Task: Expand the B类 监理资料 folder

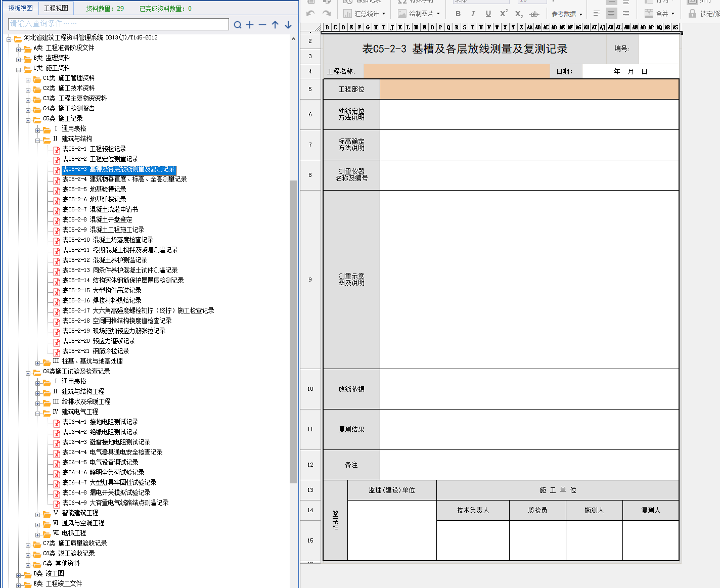Action: tap(19, 60)
